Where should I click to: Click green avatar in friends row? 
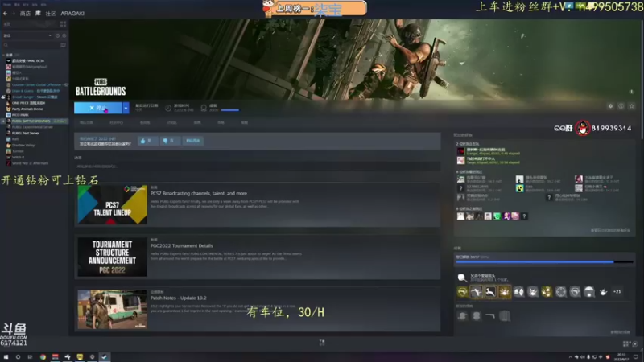[x=497, y=216]
